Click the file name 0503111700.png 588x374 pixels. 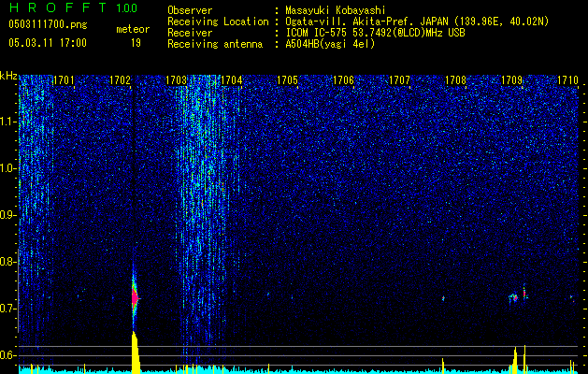(48, 25)
